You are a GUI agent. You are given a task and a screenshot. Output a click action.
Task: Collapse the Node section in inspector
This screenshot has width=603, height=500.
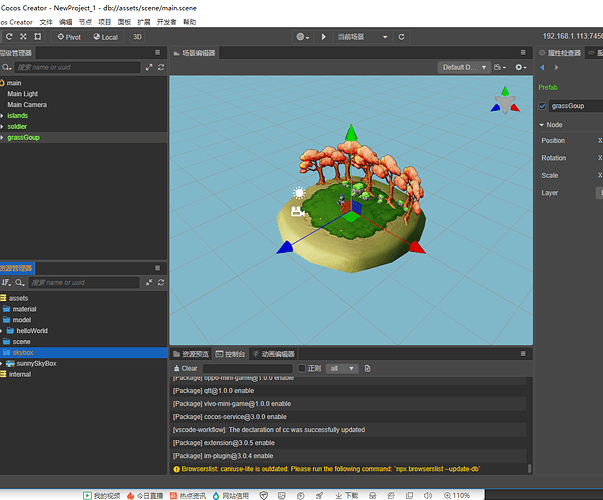tap(542, 125)
